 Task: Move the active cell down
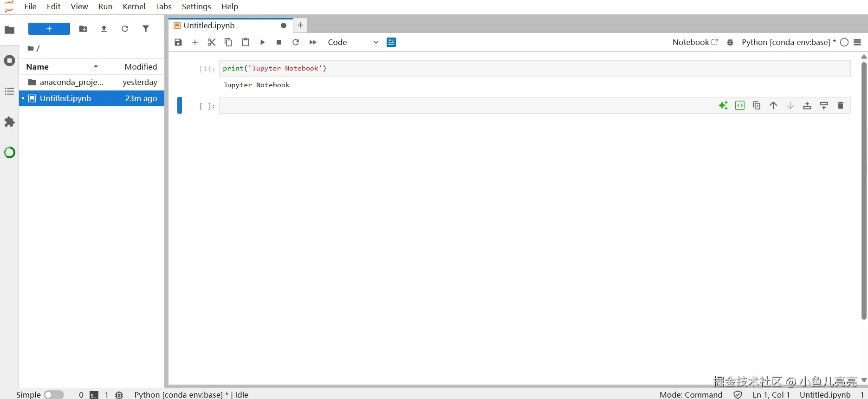[x=790, y=105]
